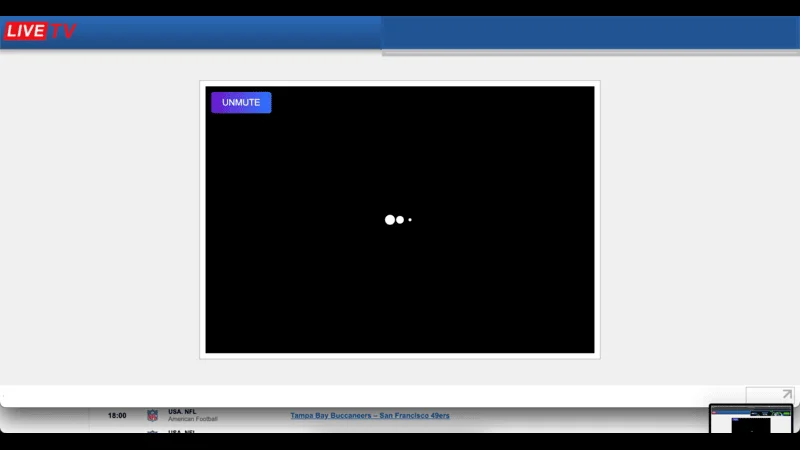Click the darker right section of the header bar
The height and width of the screenshot is (450, 800).
590,33
